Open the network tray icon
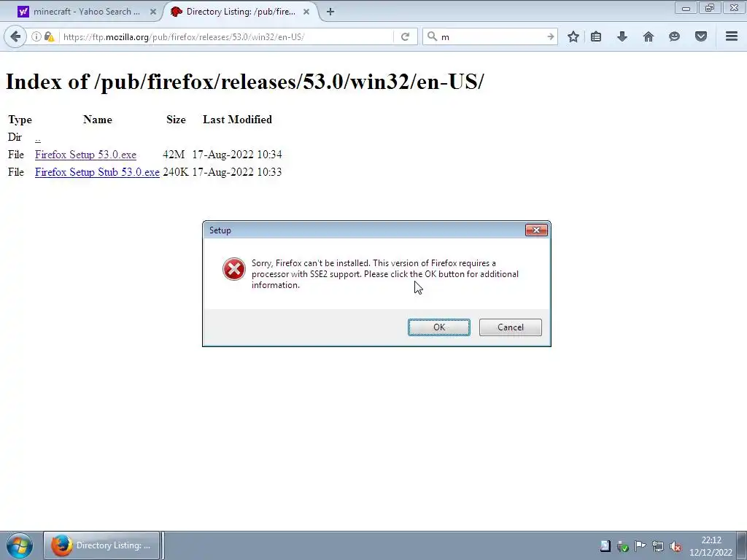Screen dimensions: 747x560 pyautogui.click(x=657, y=546)
